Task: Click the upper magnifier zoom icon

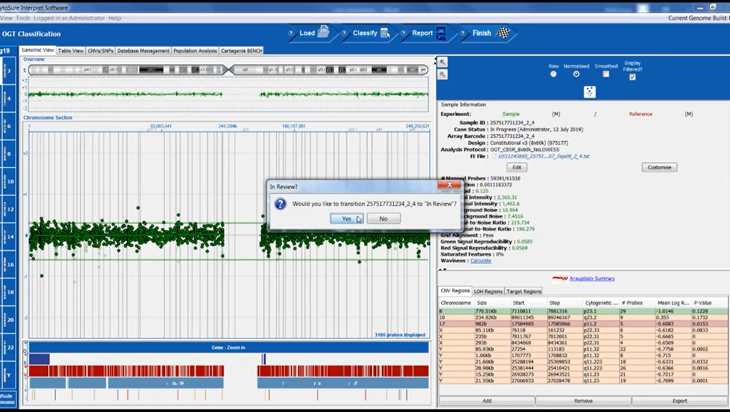Action: point(442,62)
